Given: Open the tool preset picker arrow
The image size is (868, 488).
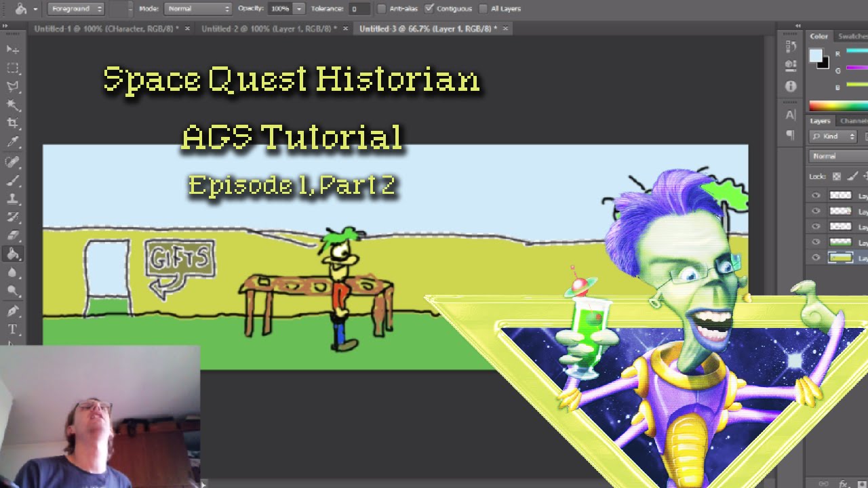Looking at the screenshot, I should point(35,9).
